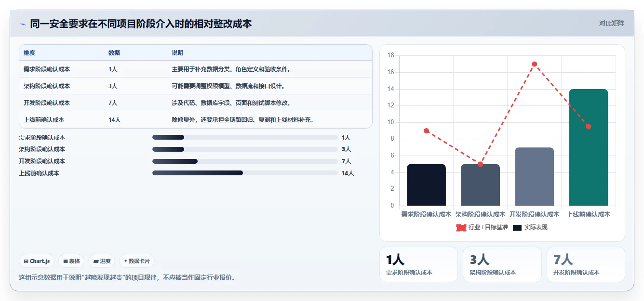644x301 pixels.
Task: Click the 开发阶段确认成本 x-axis label
Action: [534, 214]
